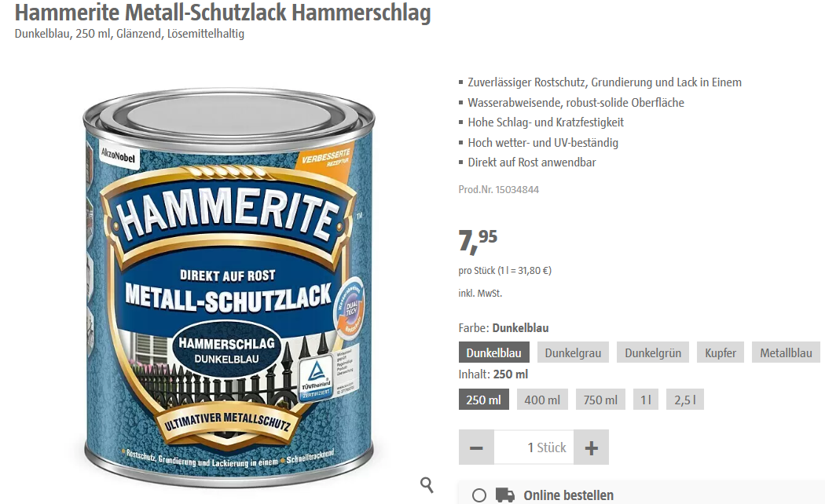The width and height of the screenshot is (825, 504).
Task: Open the Hammerite paint can product image
Action: point(229,288)
